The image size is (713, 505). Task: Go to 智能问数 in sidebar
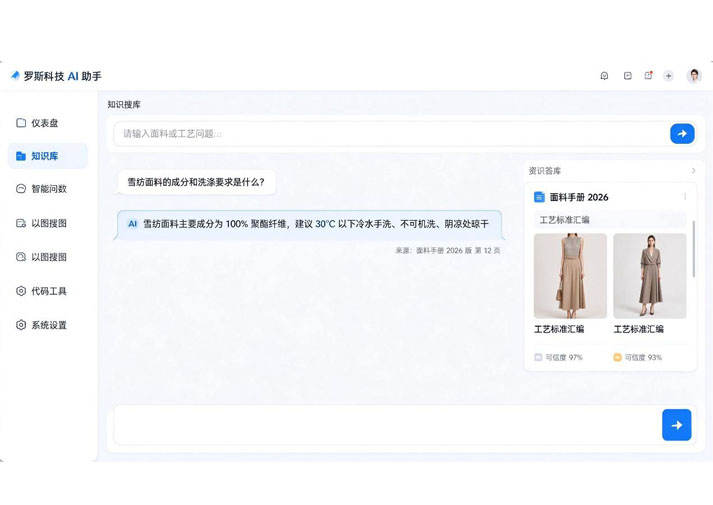click(47, 189)
